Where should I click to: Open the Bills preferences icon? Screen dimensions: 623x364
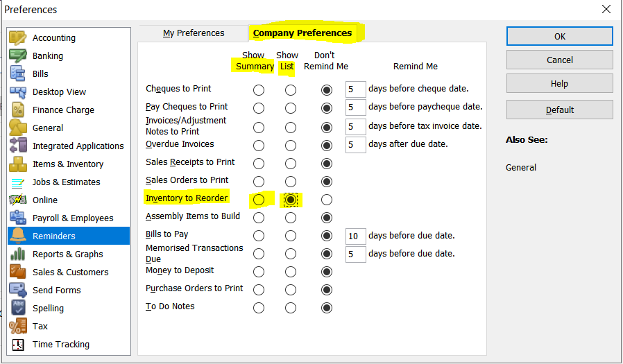pos(18,73)
